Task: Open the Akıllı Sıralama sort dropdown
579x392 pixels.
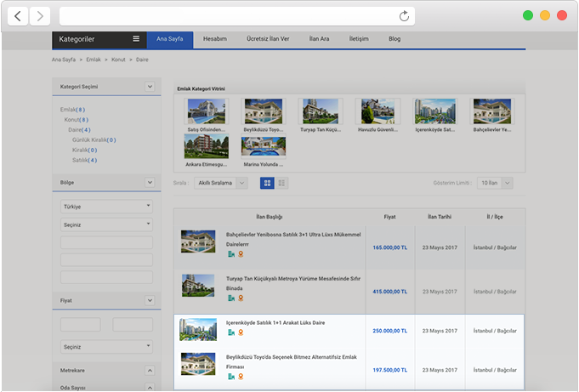Action: click(x=223, y=183)
